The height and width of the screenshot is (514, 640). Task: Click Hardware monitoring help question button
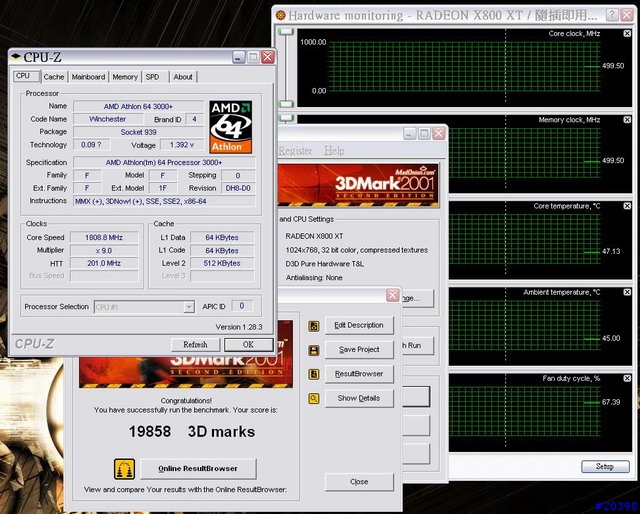[612, 15]
